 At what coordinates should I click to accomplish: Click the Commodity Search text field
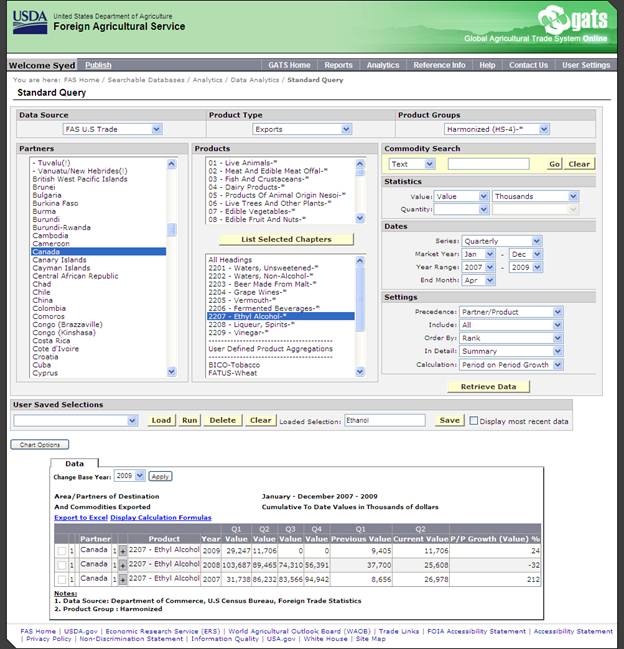pos(488,164)
